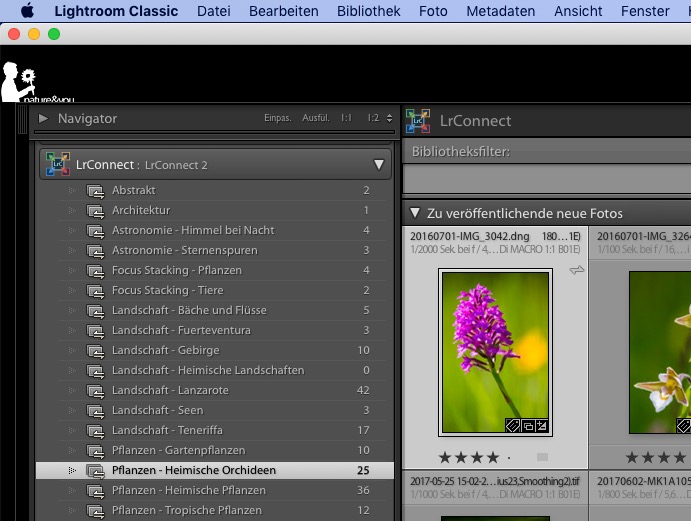
Task: Click collection icon for Landschaft - Seen
Action: point(95,411)
